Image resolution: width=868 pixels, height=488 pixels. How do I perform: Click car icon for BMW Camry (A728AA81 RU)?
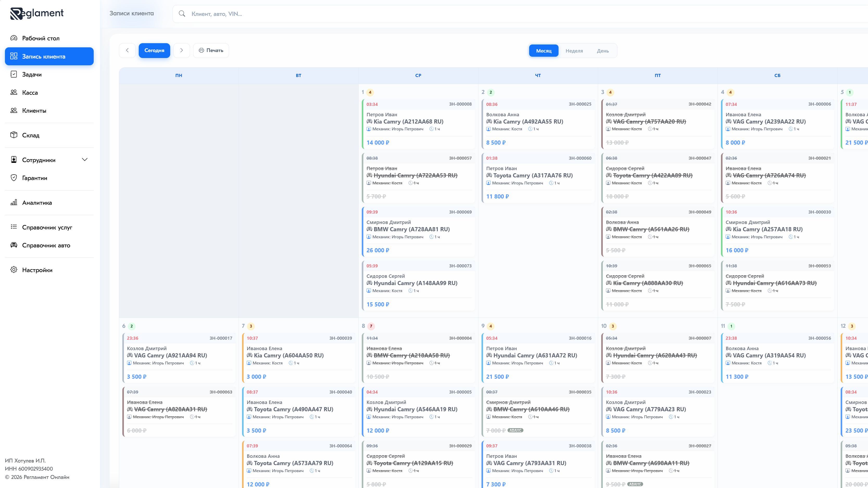(369, 229)
